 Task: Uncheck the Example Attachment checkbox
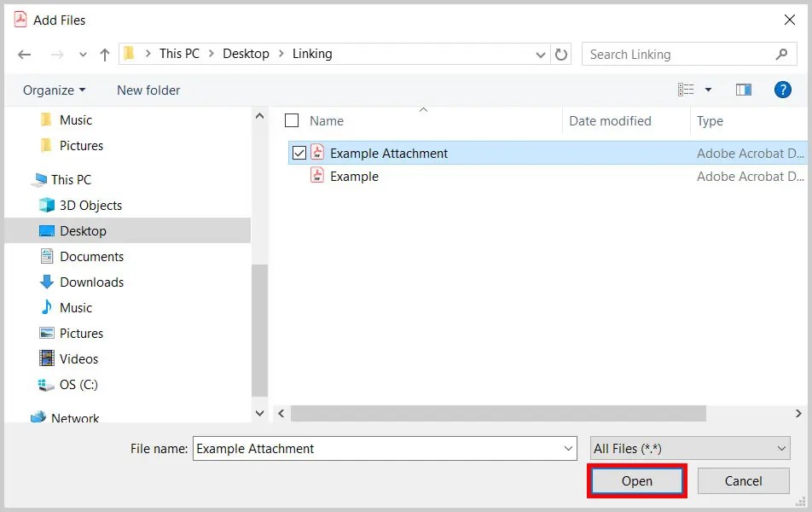click(298, 153)
